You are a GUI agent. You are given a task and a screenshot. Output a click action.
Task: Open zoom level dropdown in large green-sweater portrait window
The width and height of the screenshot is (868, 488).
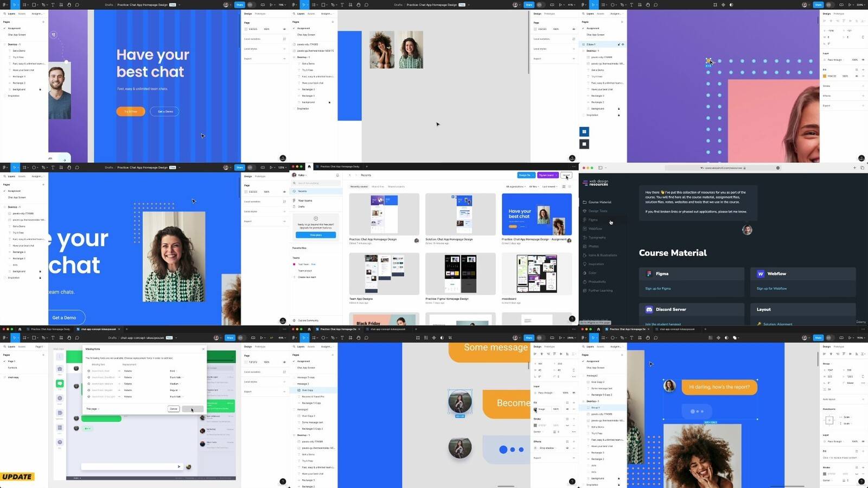point(282,167)
